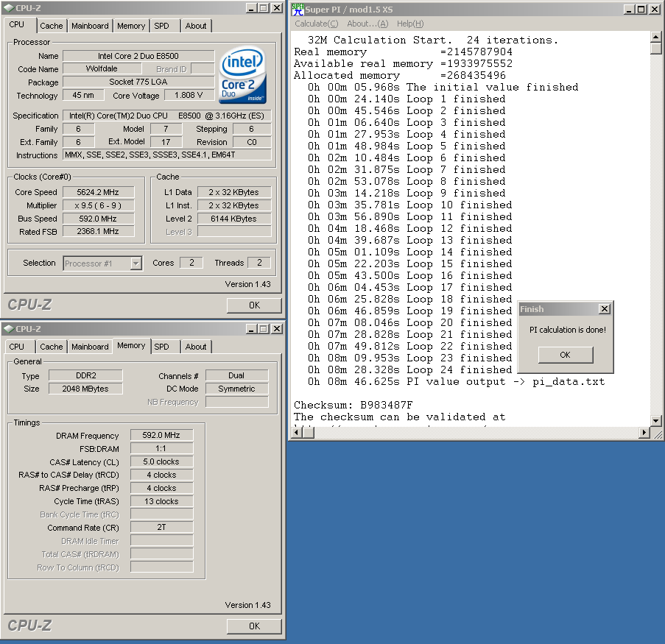This screenshot has width=665, height=644.
Task: Minimize the top CPU-Z window
Action: click(252, 8)
